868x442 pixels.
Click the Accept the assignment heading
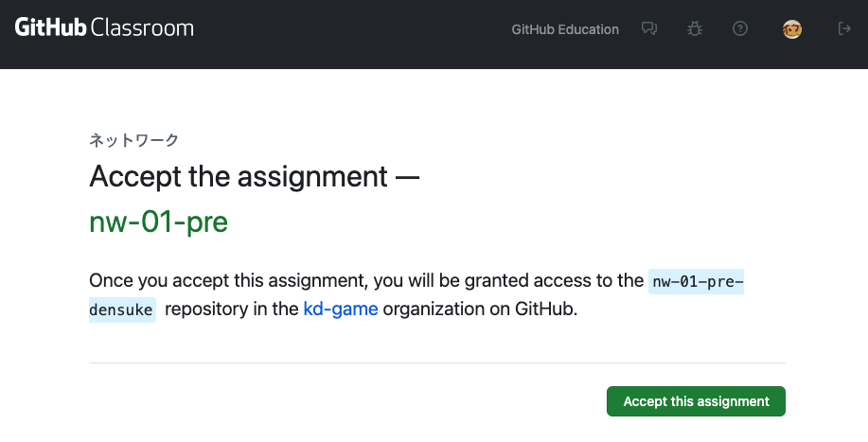255,177
